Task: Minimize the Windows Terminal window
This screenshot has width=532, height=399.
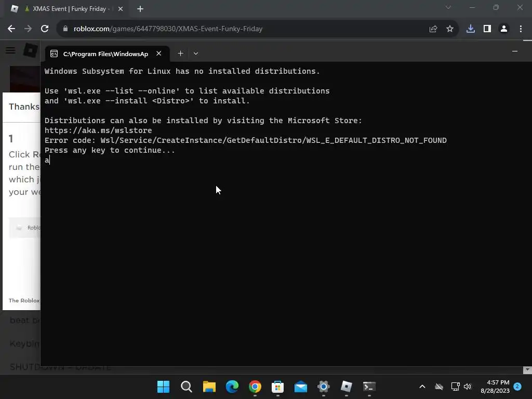Action: coord(515,51)
